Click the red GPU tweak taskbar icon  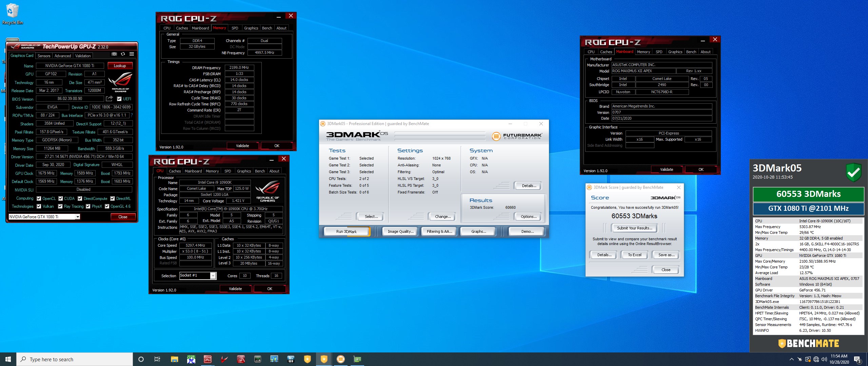tap(241, 359)
